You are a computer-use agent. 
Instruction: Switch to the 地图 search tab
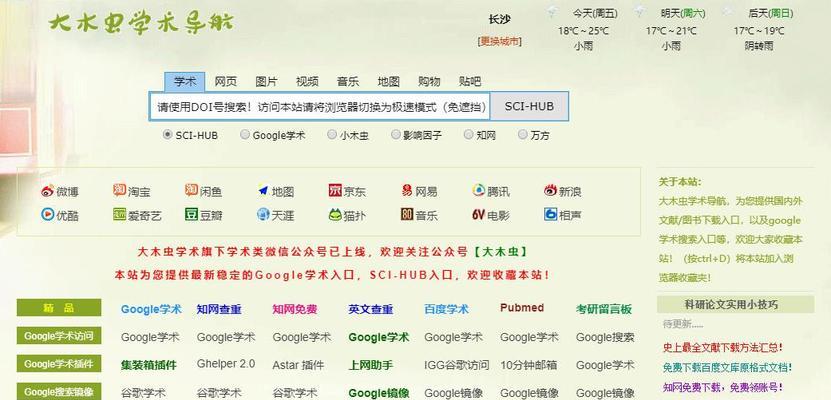[388, 82]
